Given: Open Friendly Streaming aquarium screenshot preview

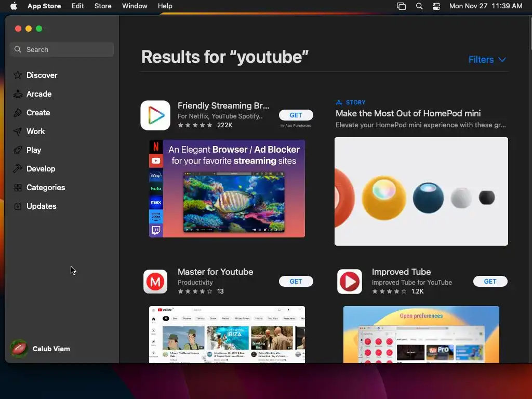Looking at the screenshot, I should [x=227, y=189].
